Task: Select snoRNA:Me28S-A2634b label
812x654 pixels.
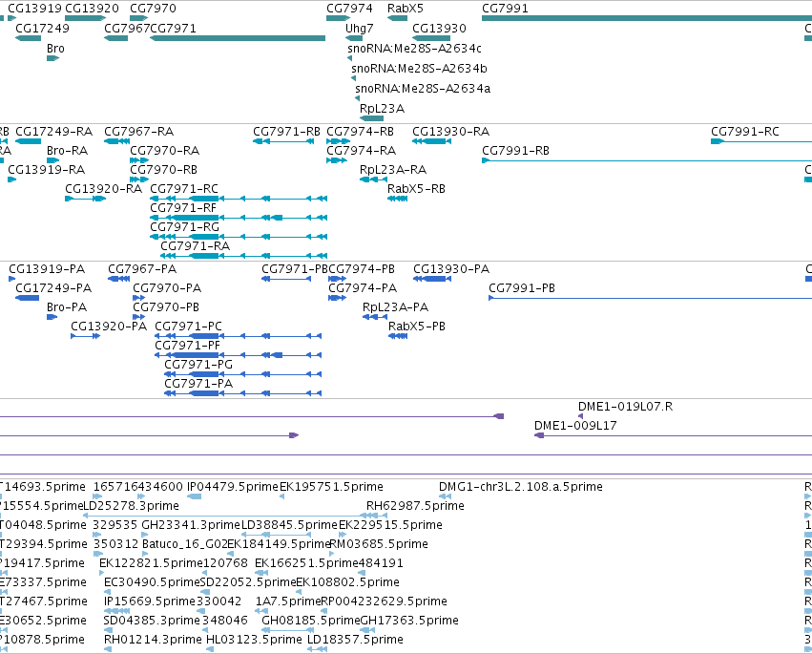Action: [419, 69]
